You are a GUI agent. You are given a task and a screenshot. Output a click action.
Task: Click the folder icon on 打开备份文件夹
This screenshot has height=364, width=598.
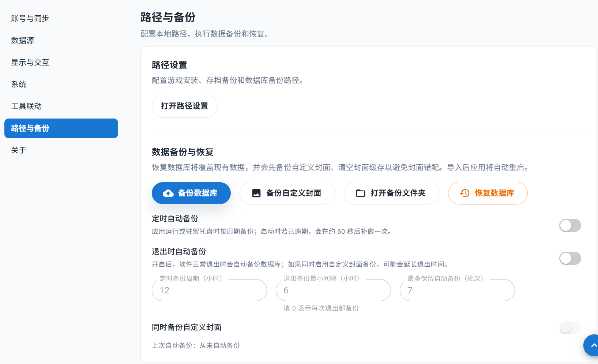pyautogui.click(x=361, y=193)
